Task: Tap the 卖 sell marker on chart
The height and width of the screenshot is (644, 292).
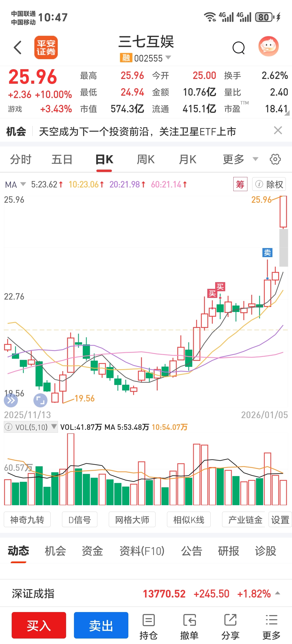Action: coord(267,253)
